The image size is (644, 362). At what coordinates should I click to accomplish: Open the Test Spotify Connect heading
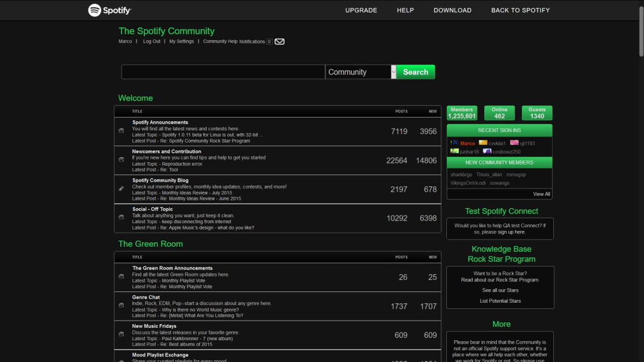[x=502, y=211]
